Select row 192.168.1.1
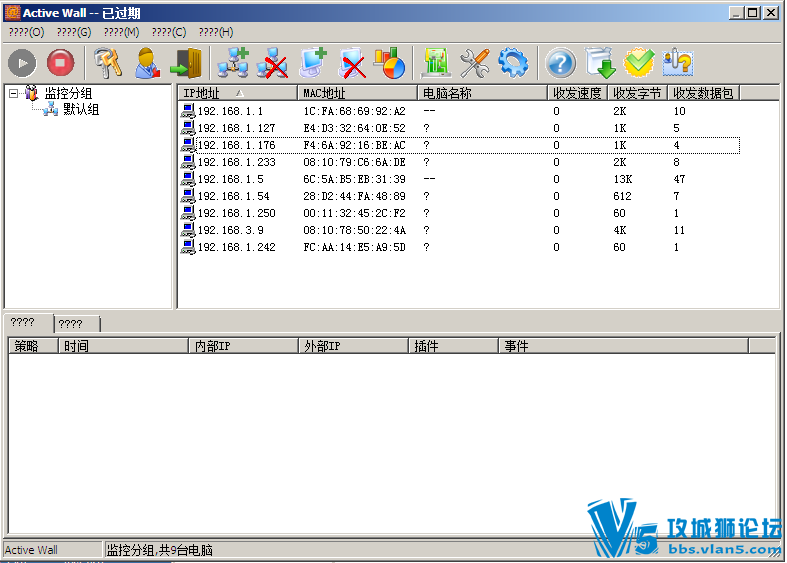The image size is (787, 563). coord(459,111)
